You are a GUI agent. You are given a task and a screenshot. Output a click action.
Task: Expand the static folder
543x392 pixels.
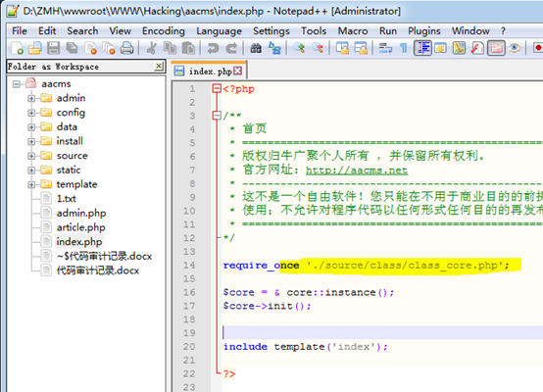(31, 171)
